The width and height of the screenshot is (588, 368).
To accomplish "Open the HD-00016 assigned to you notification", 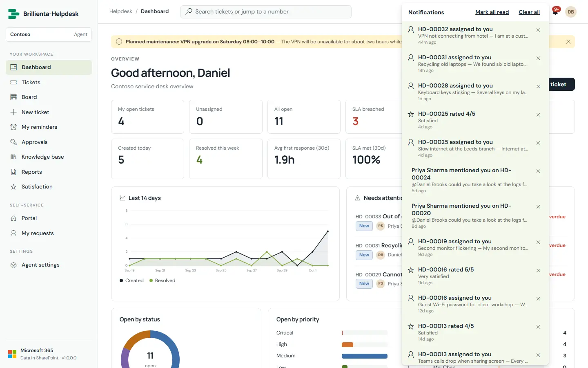I will point(475,304).
